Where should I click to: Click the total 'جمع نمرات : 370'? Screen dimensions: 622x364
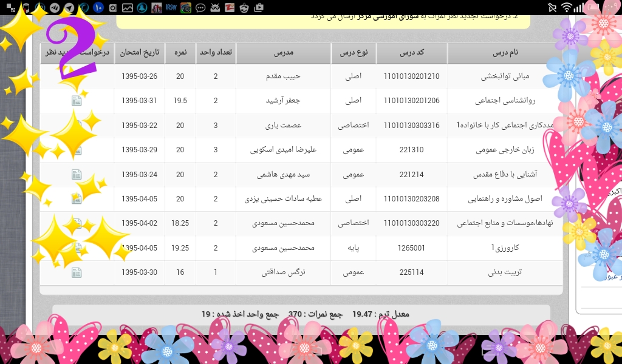tap(315, 314)
